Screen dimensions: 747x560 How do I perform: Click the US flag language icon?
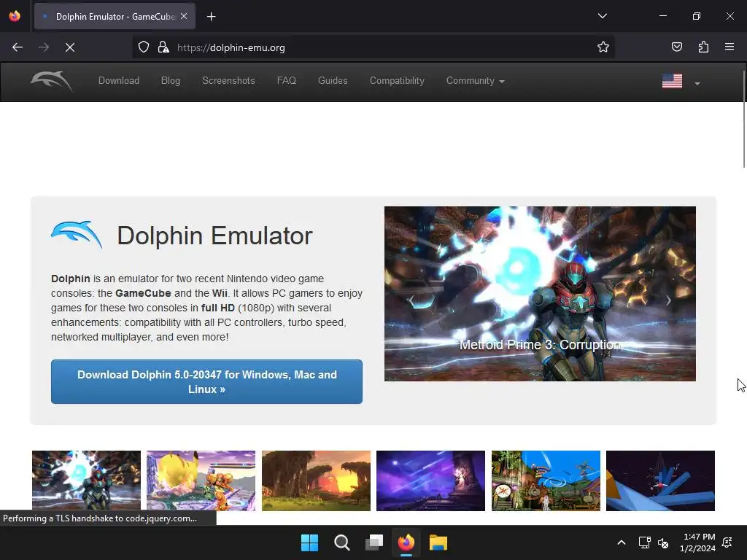672,81
